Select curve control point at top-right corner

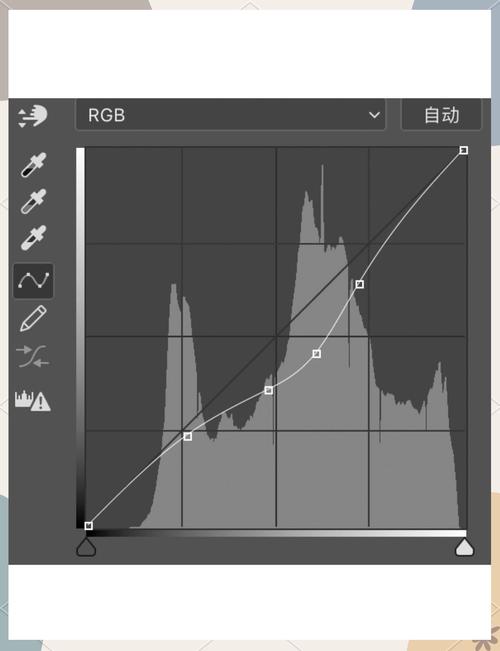[464, 150]
